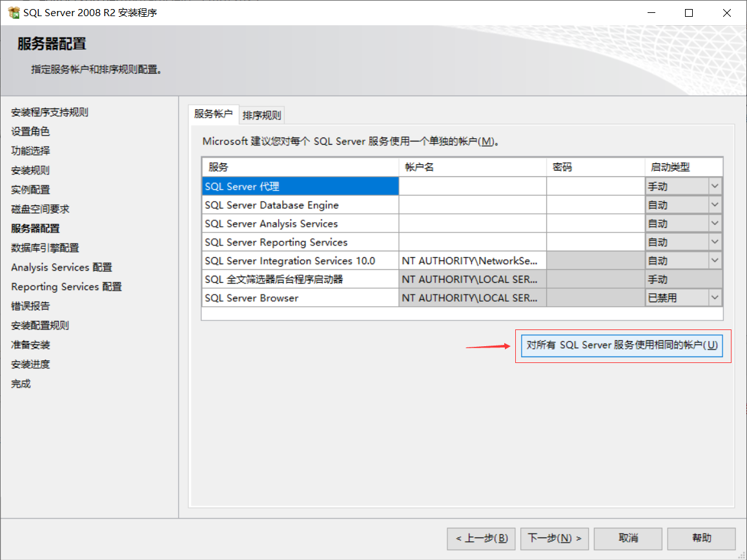Open startup type dropdown for Reporting Services
Image resolution: width=747 pixels, height=560 pixels.
715,242
